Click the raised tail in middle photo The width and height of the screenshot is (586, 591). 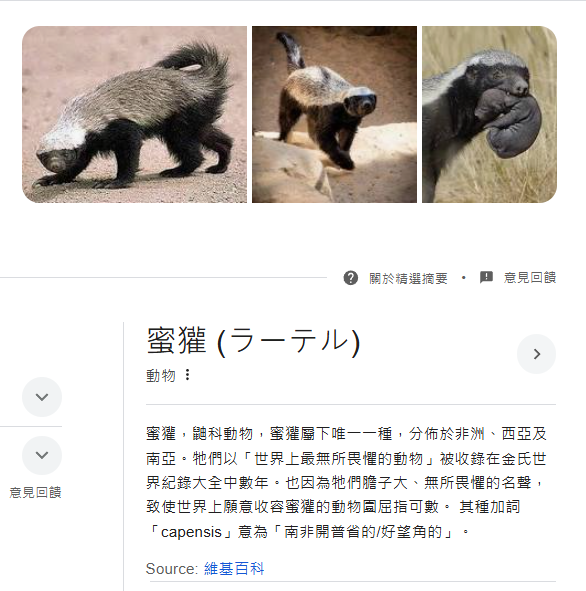291,51
